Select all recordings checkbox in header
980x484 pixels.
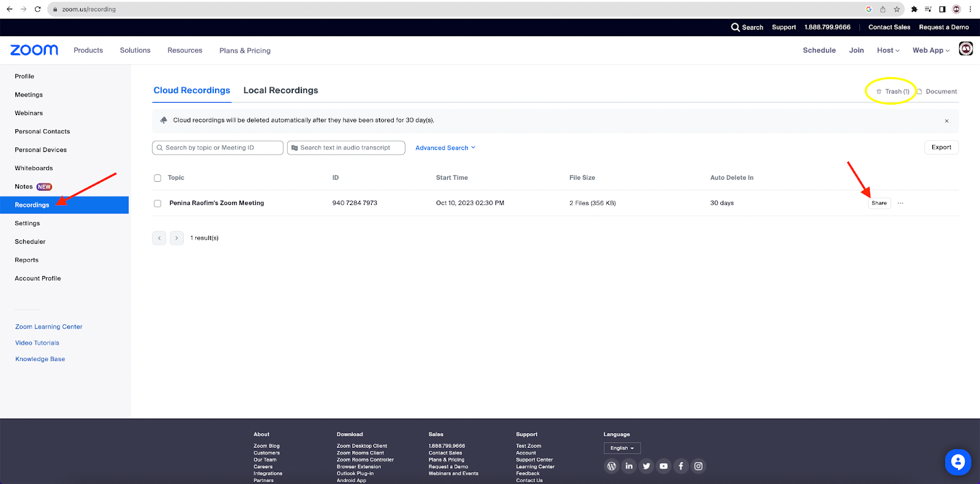(x=157, y=178)
